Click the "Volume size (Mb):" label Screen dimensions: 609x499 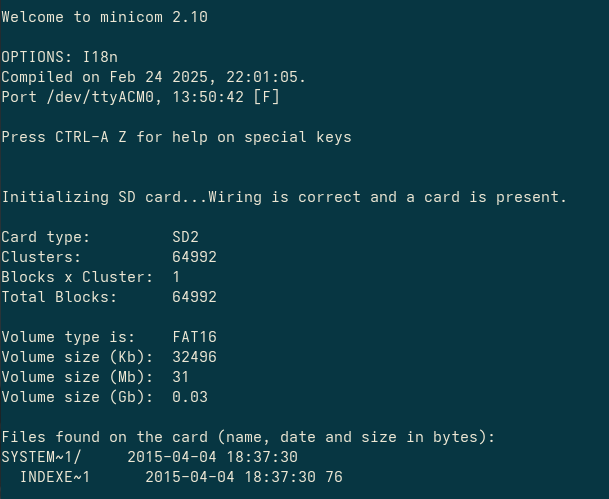78,377
